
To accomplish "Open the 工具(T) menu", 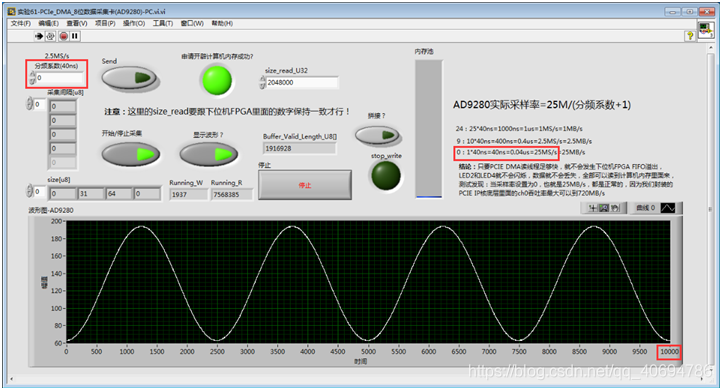I will coord(163,23).
